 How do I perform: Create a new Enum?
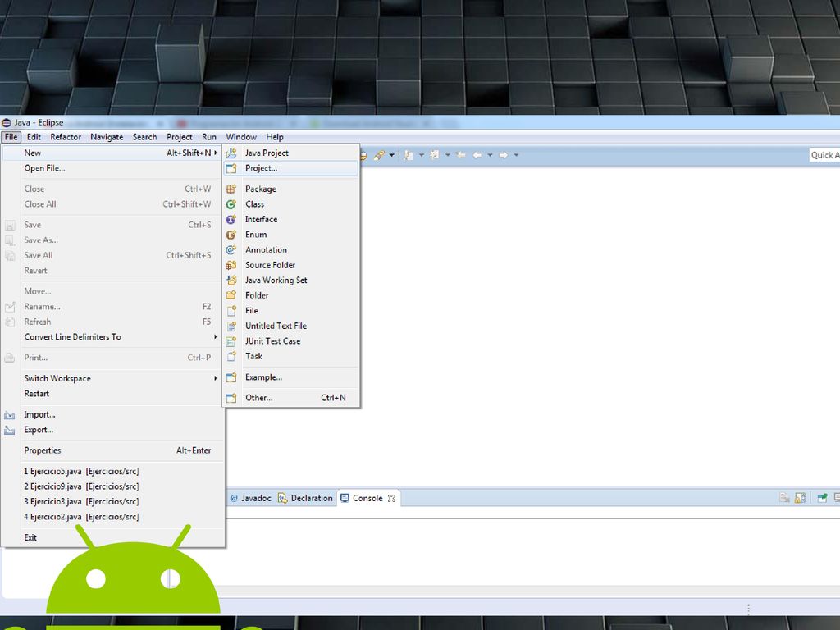[291, 235]
